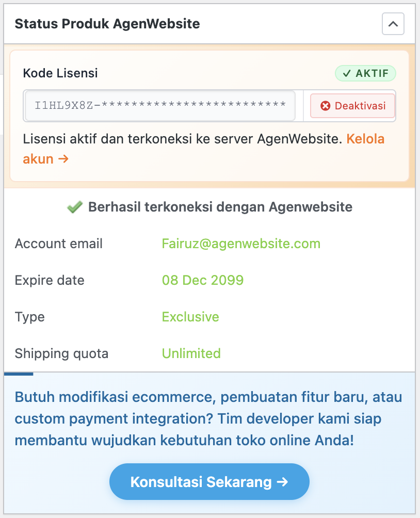
Task: Click the arrow after Kelola akun
Action: pos(63,159)
